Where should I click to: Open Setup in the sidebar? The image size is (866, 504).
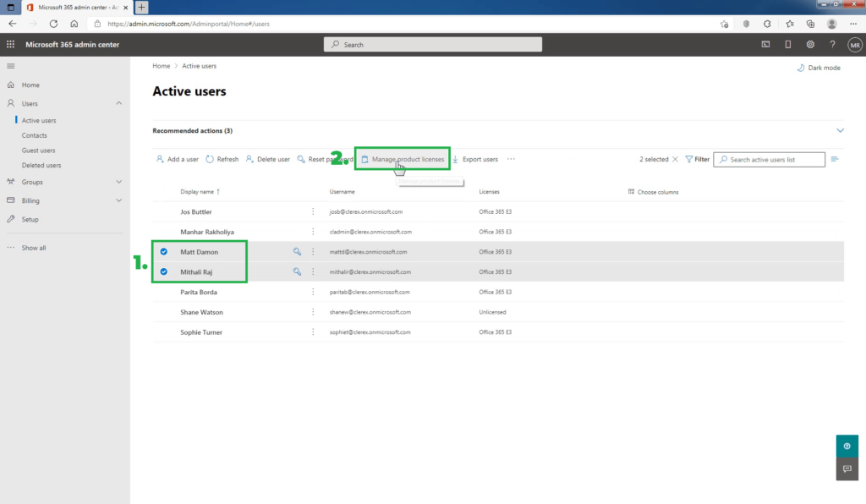click(30, 219)
